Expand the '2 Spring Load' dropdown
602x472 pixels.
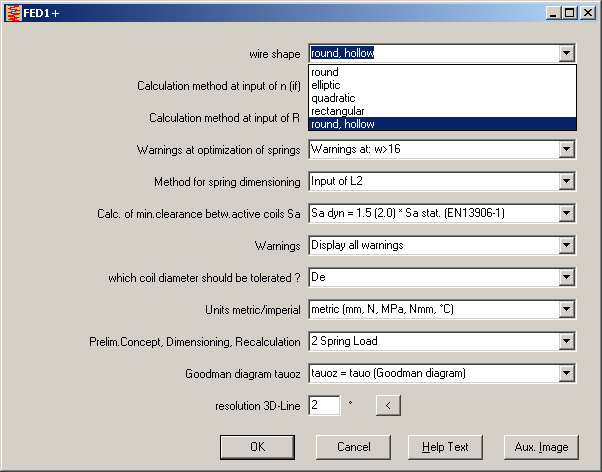567,341
